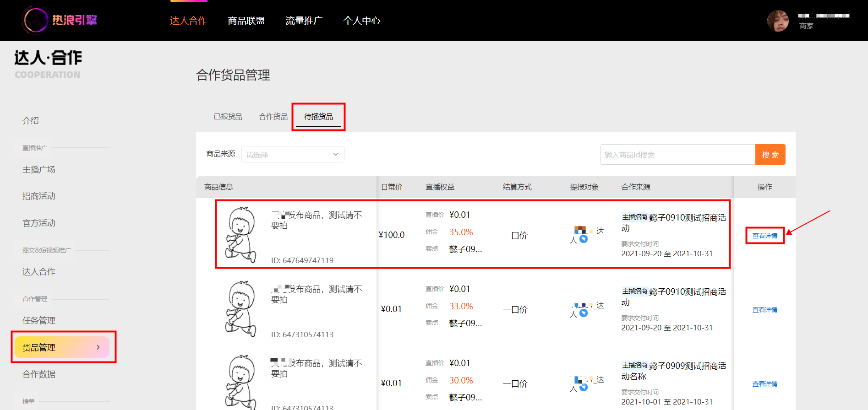Open 个人中心 top navigation item
Image resolution: width=868 pixels, height=410 pixels.
pyautogui.click(x=362, y=21)
